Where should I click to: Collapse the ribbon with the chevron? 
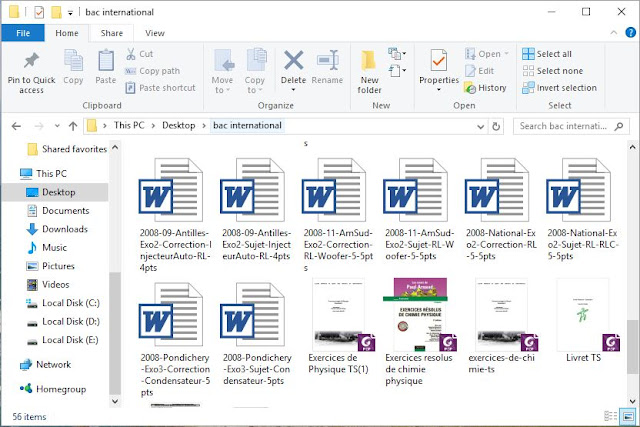pyautogui.click(x=613, y=33)
